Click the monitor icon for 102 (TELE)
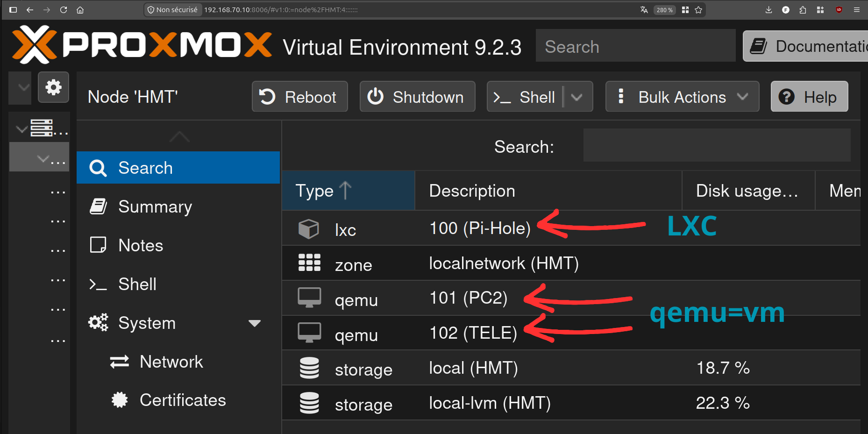Screen dimensions: 868x434 [309, 333]
